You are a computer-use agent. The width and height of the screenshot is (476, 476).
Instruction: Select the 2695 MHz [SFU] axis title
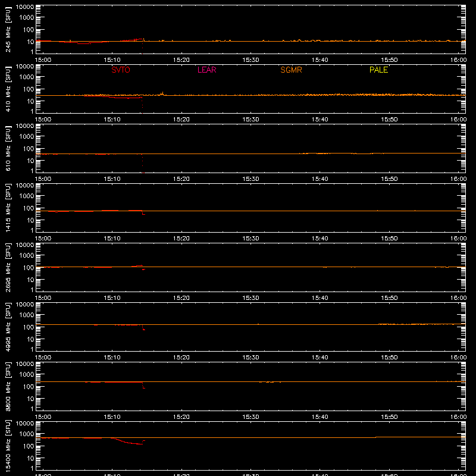[x=8, y=267]
